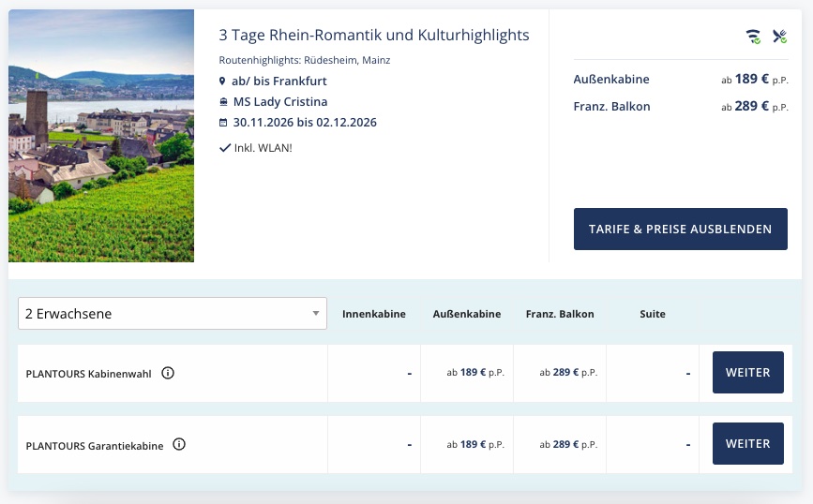This screenshot has width=813, height=504.
Task: Select the 289 € Franz. Balkon price in the Garantiekabine row
Action: [568, 444]
